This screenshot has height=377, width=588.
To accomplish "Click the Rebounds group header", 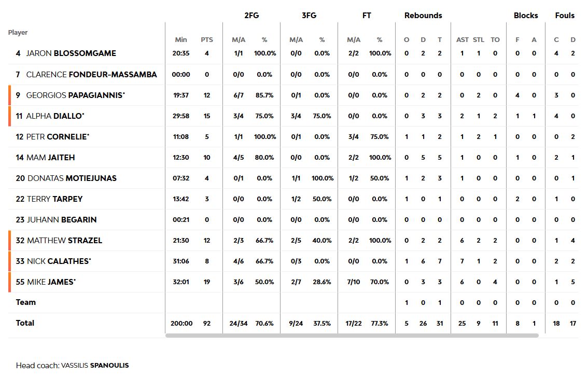I will tap(423, 16).
